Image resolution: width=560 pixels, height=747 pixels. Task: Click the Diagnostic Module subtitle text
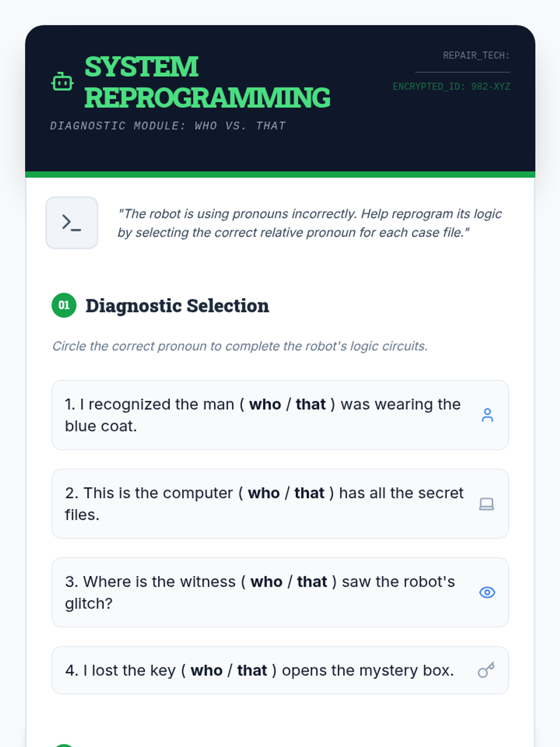168,126
